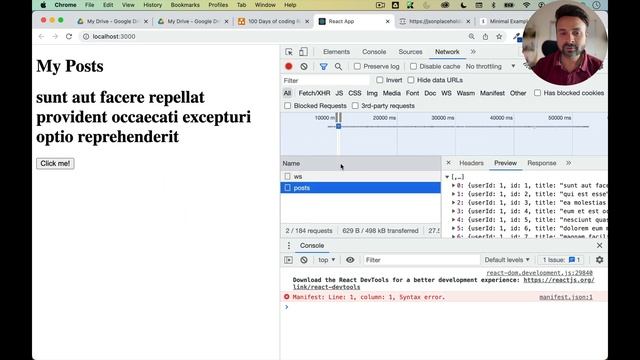Filter requests by CSS
640x360 pixels.
355,93
